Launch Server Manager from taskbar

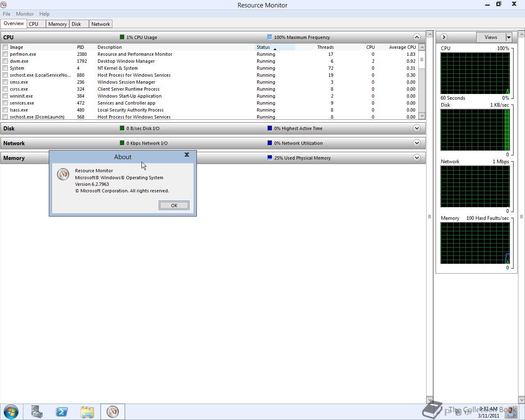(x=37, y=412)
